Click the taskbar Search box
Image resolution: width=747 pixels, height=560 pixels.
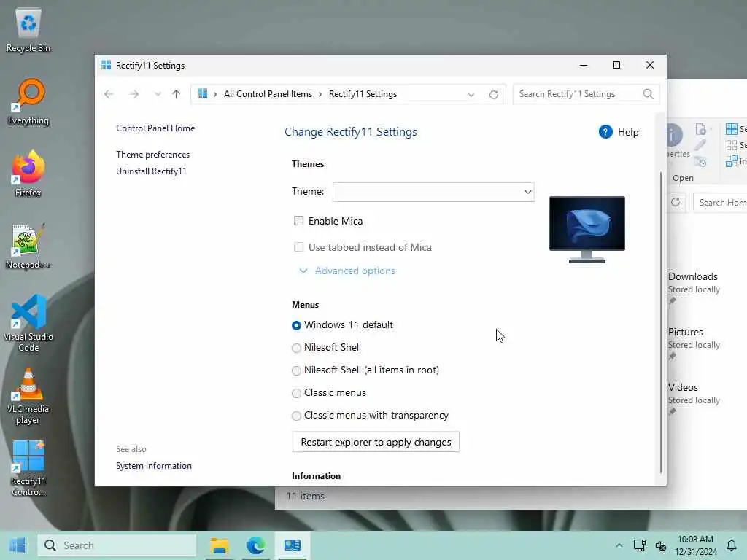pyautogui.click(x=117, y=545)
